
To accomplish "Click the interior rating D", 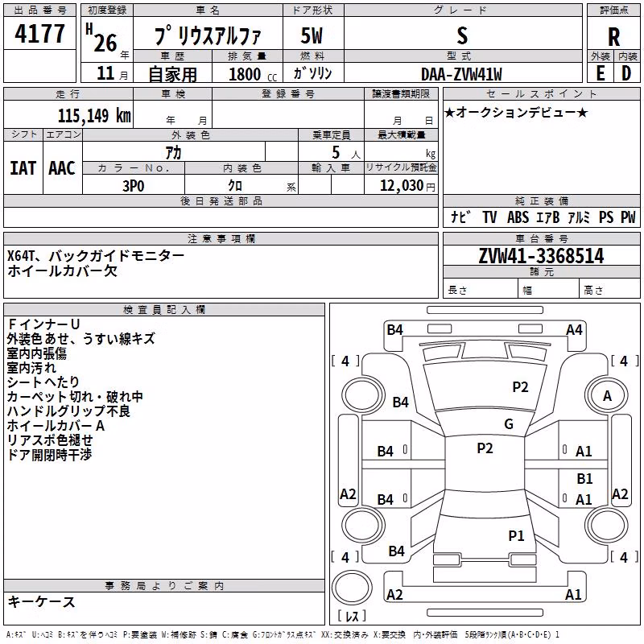I will [626, 73].
